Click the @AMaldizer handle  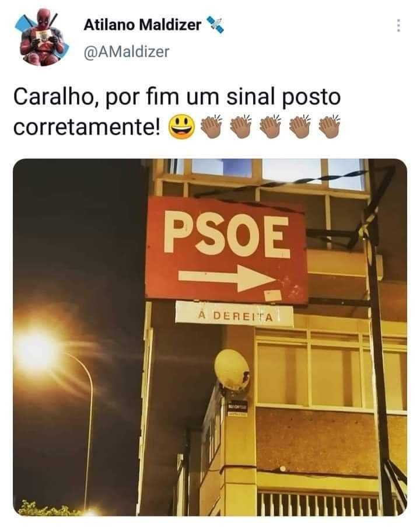127,52
